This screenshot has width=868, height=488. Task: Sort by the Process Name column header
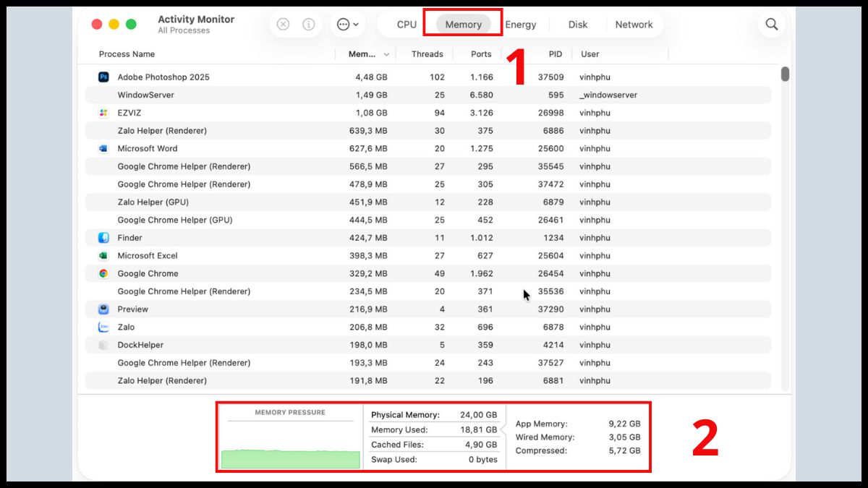click(127, 54)
